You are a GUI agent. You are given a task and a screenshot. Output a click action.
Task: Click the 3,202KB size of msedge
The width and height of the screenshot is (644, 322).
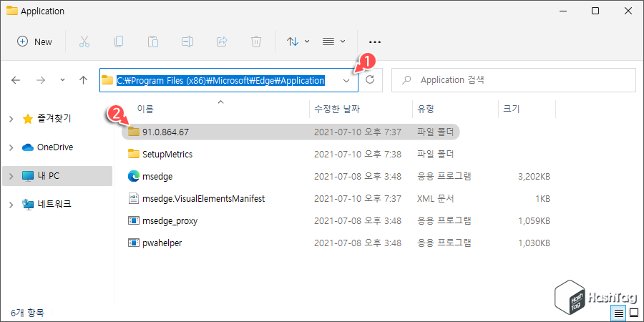click(x=534, y=176)
